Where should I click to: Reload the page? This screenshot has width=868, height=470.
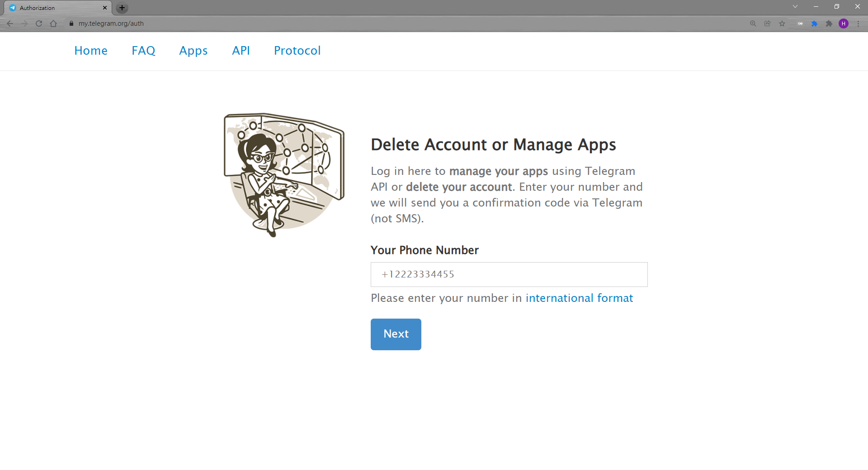coord(39,23)
